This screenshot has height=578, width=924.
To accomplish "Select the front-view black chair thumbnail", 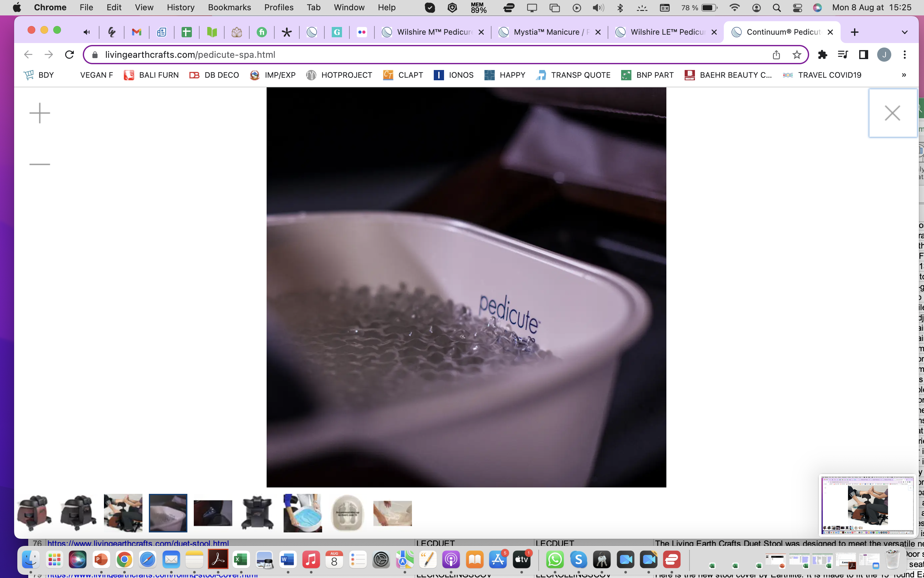I will click(x=258, y=513).
